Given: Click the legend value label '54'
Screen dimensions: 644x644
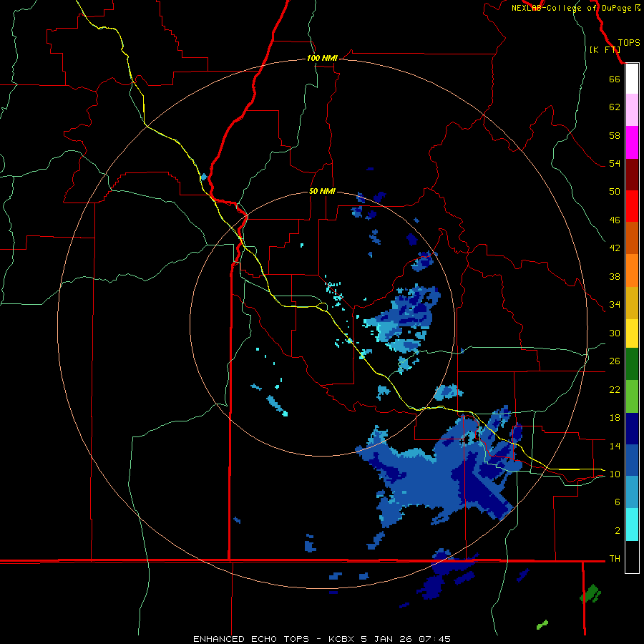Looking at the screenshot, I should click(x=615, y=163).
